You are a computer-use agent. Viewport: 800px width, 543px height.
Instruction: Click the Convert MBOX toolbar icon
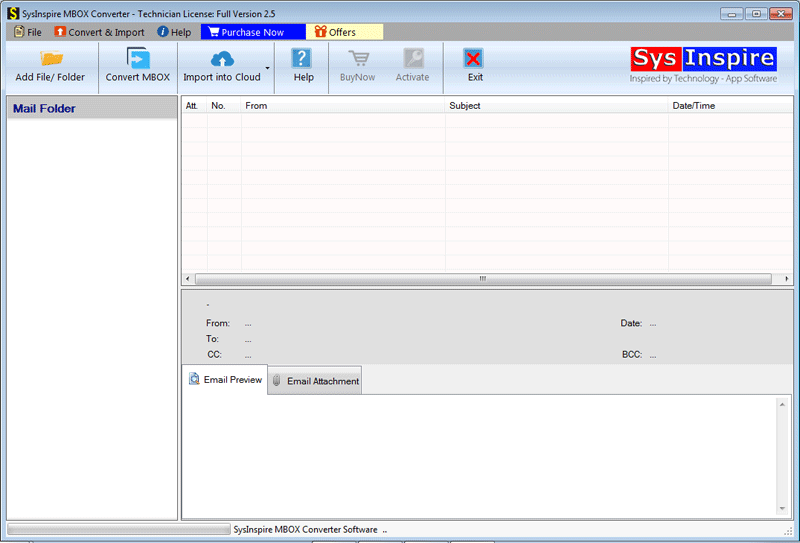pyautogui.click(x=138, y=58)
